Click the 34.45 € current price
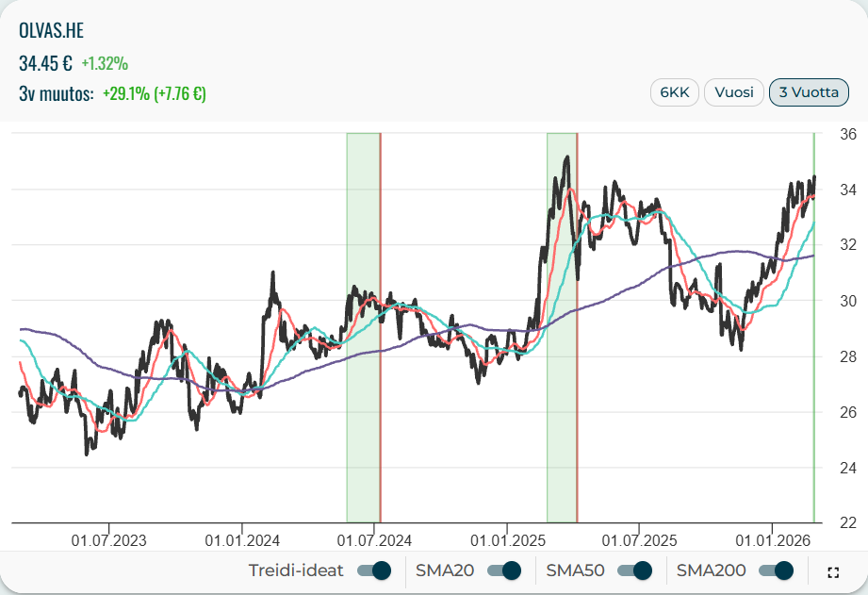868x595 pixels. click(x=45, y=63)
